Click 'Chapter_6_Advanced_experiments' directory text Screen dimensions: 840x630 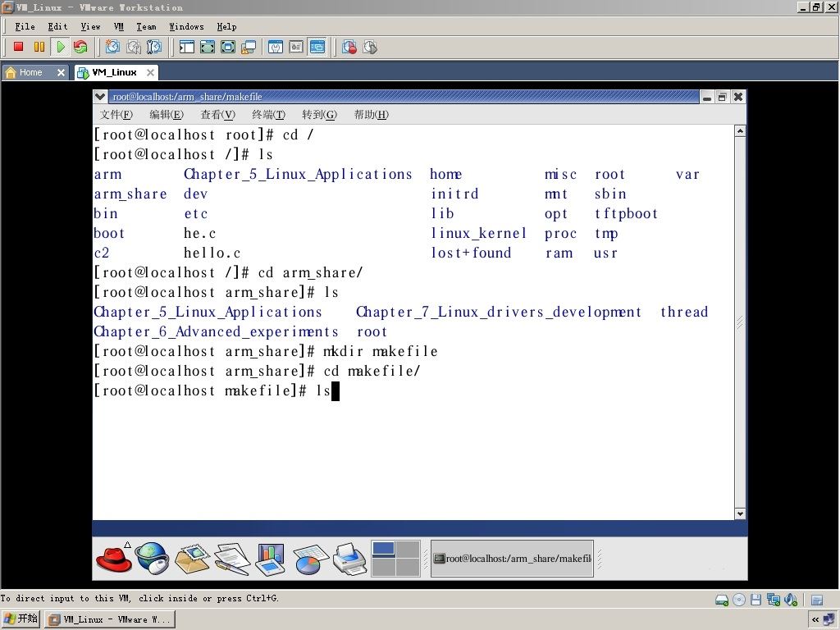coord(216,332)
